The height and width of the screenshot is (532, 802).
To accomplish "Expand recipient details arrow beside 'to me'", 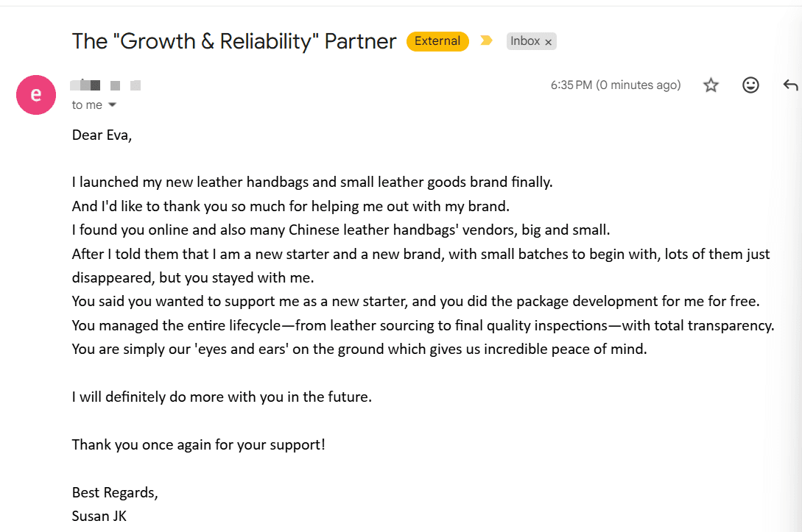I will (x=113, y=104).
